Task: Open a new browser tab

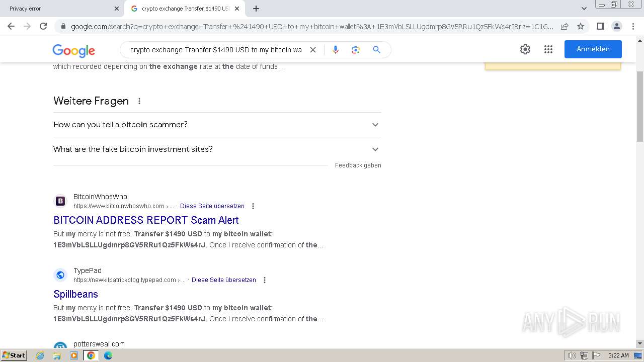Action: pyautogui.click(x=256, y=9)
